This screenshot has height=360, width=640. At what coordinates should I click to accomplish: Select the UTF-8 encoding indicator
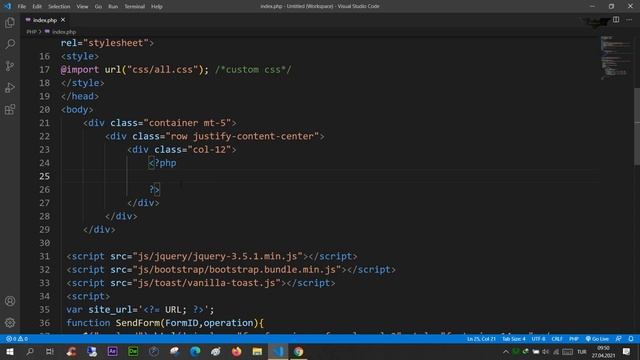tap(538, 339)
